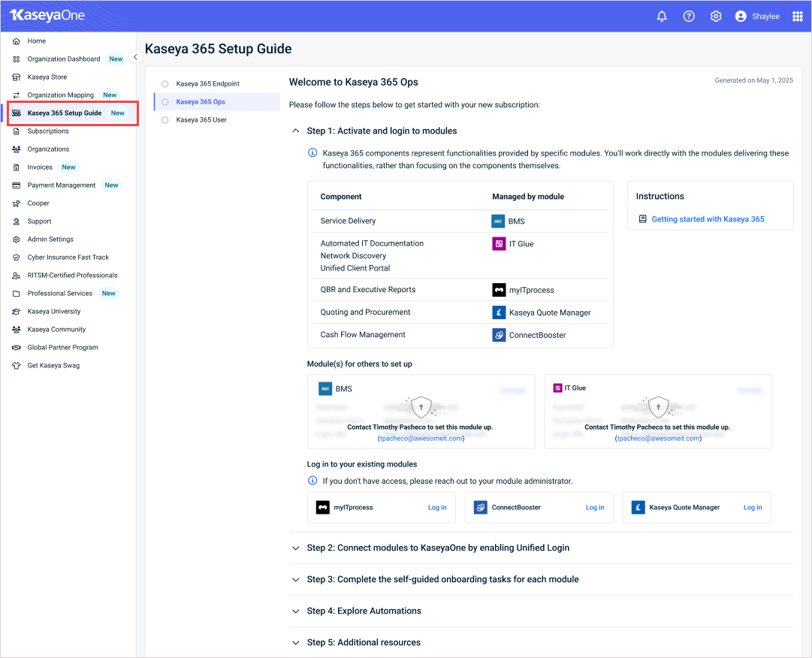812x658 pixels.
Task: Open Getting started with Kaseya 365 link
Action: pos(708,219)
